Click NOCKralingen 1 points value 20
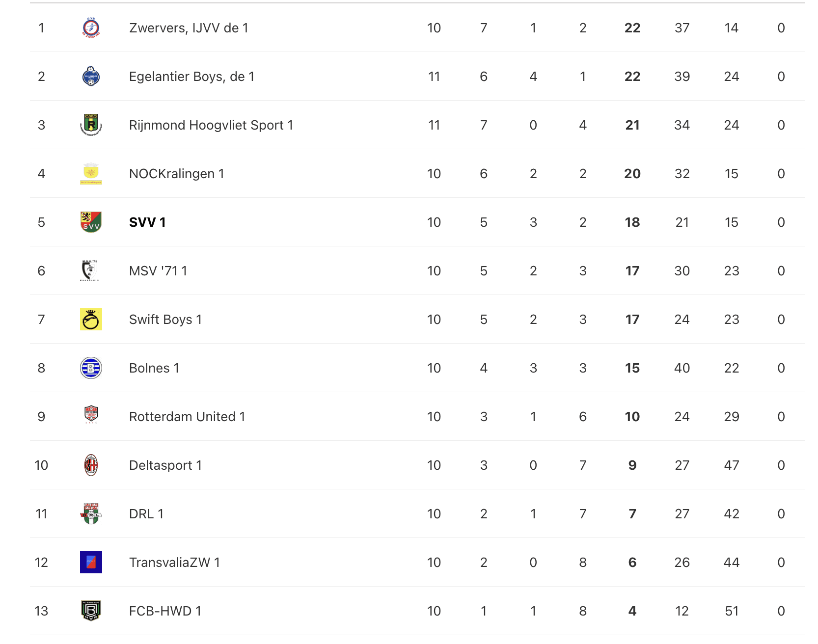Screen dimensions: 818x644 [x=632, y=174]
